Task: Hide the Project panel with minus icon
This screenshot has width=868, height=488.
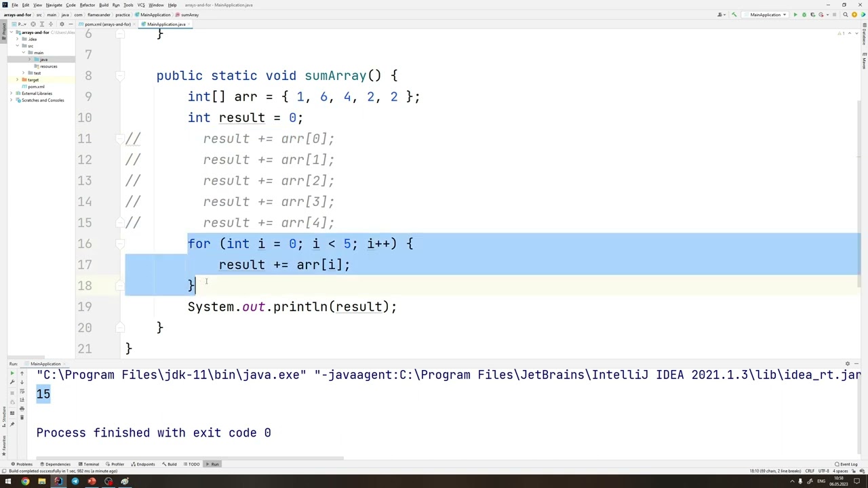Action: click(x=71, y=24)
